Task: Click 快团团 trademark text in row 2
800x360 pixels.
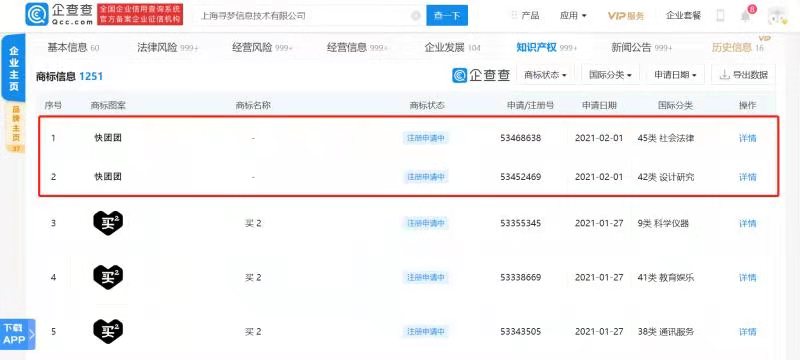Action: click(108, 176)
